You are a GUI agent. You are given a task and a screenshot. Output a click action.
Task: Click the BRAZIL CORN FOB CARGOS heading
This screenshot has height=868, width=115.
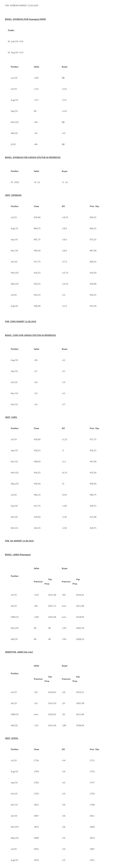pyautogui.click(x=30, y=335)
